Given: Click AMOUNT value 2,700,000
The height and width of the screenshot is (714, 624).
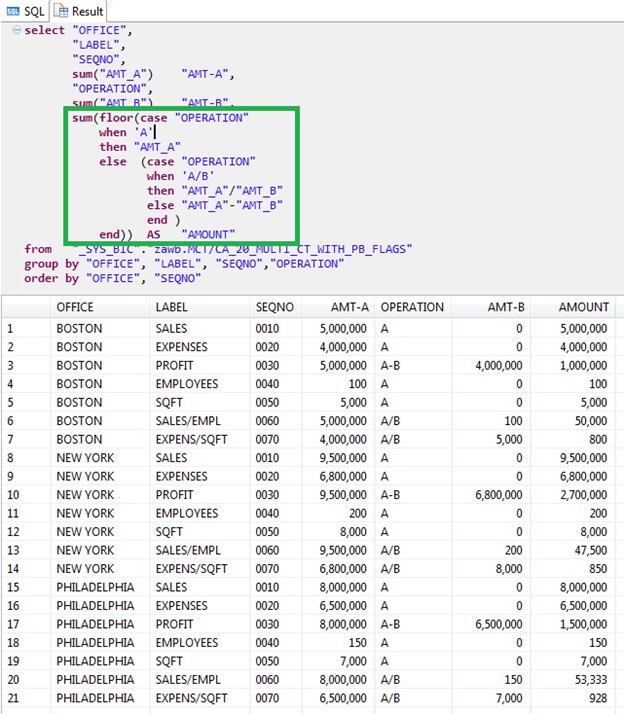Looking at the screenshot, I should [x=583, y=495].
